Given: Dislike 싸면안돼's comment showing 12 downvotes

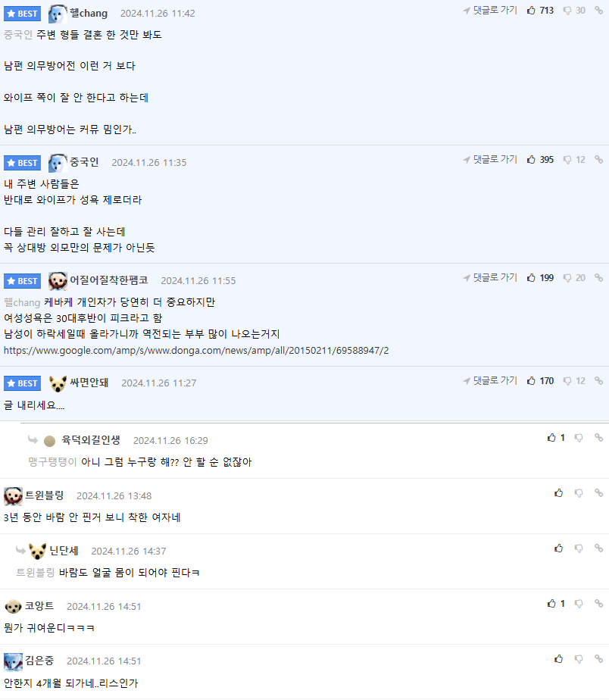Looking at the screenshot, I should 567,381.
